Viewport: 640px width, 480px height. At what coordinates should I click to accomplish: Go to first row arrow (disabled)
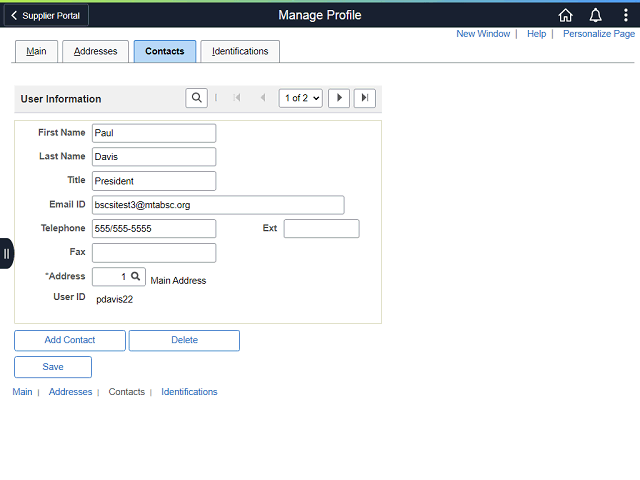pos(237,98)
